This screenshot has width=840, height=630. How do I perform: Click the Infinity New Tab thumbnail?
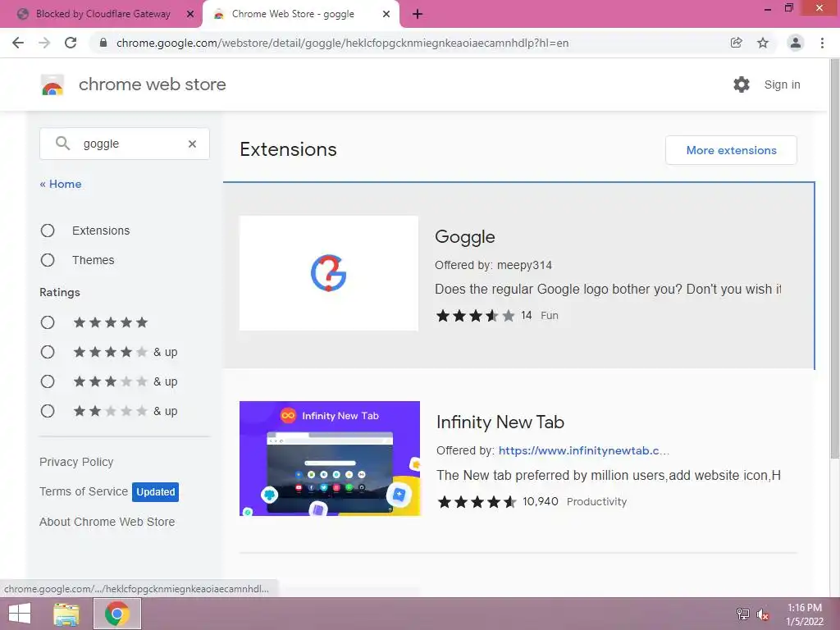click(330, 459)
